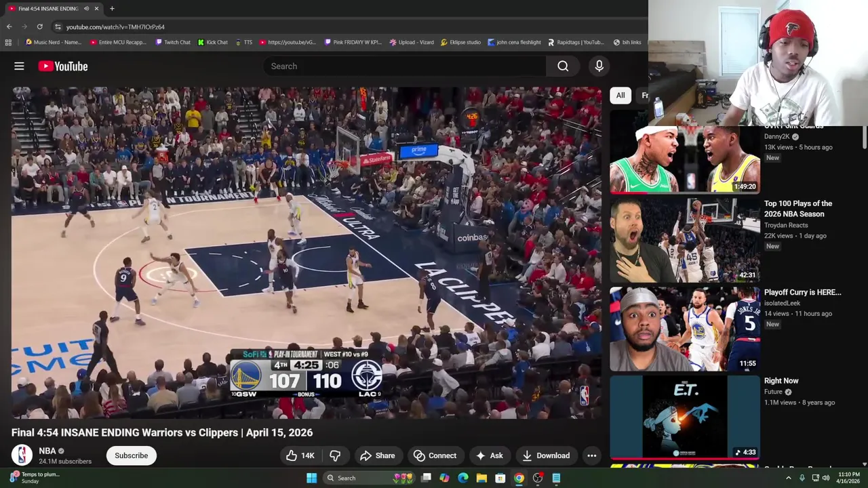This screenshot has width=868, height=488.
Task: Click the Troydan Reacts channel name
Action: [786, 225]
